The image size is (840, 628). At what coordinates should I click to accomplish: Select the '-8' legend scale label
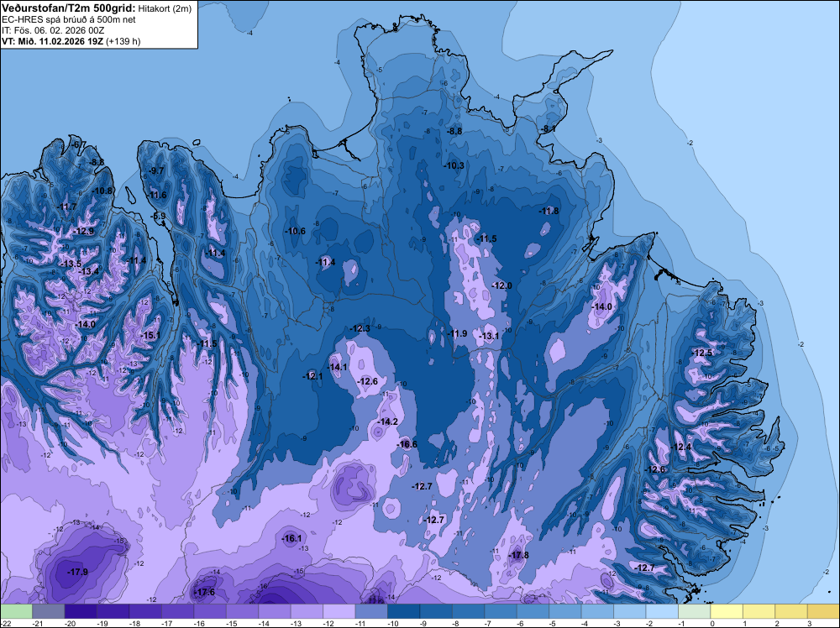pyautogui.click(x=457, y=624)
